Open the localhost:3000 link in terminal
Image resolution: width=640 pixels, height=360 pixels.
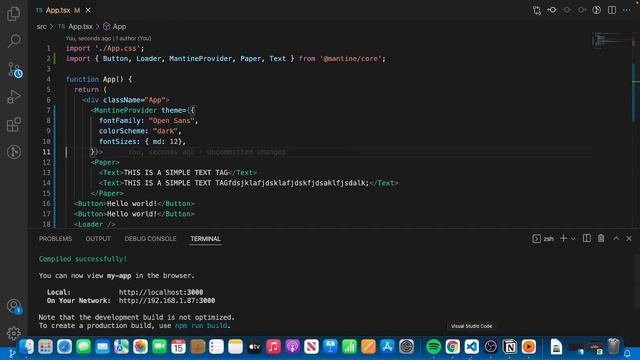tap(161, 292)
